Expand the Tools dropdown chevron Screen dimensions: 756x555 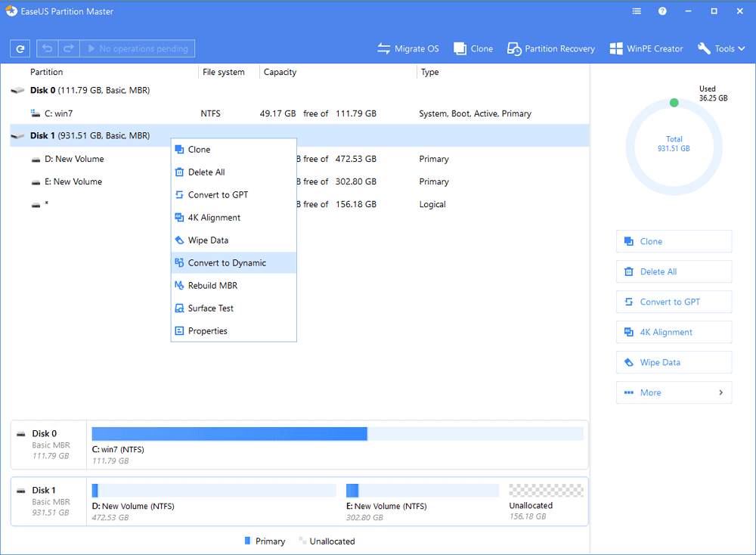click(x=742, y=48)
